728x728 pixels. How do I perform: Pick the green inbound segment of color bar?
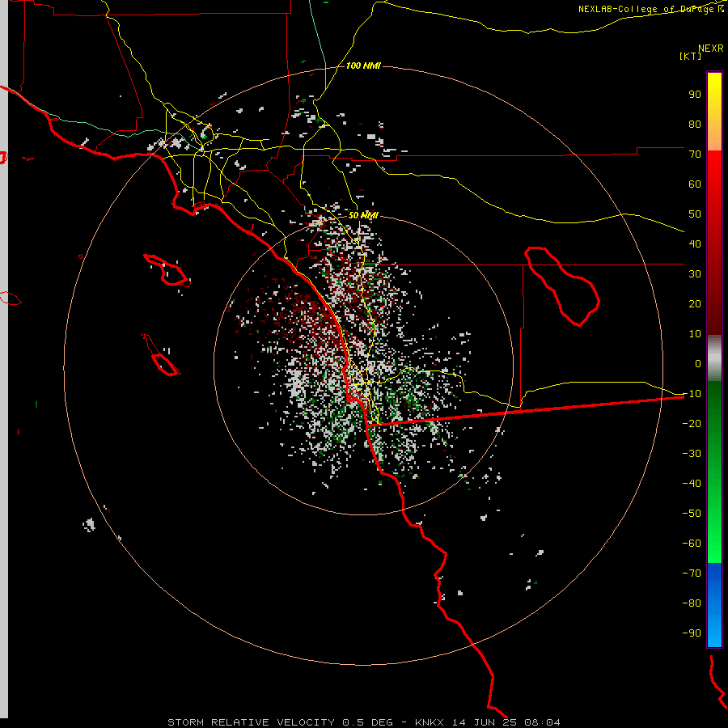pos(714,472)
